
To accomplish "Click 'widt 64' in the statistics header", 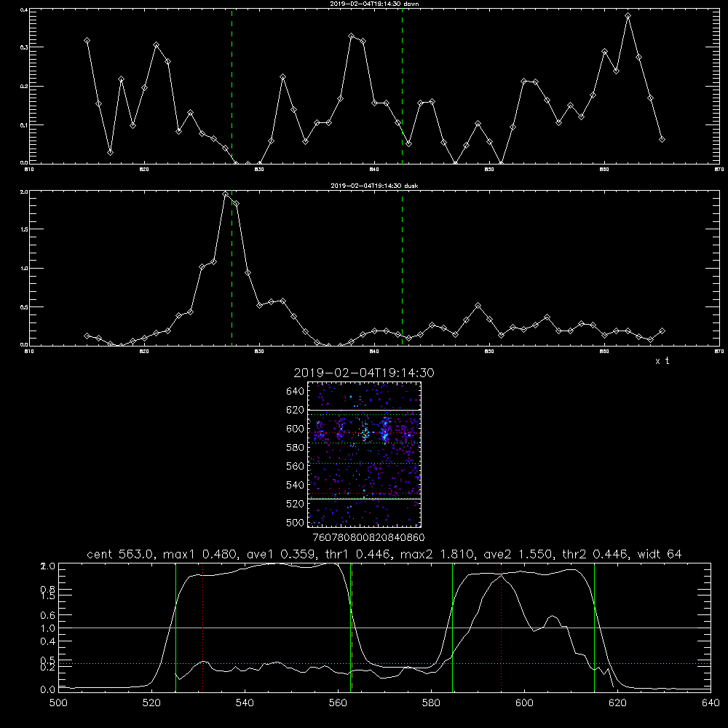I will click(660, 554).
